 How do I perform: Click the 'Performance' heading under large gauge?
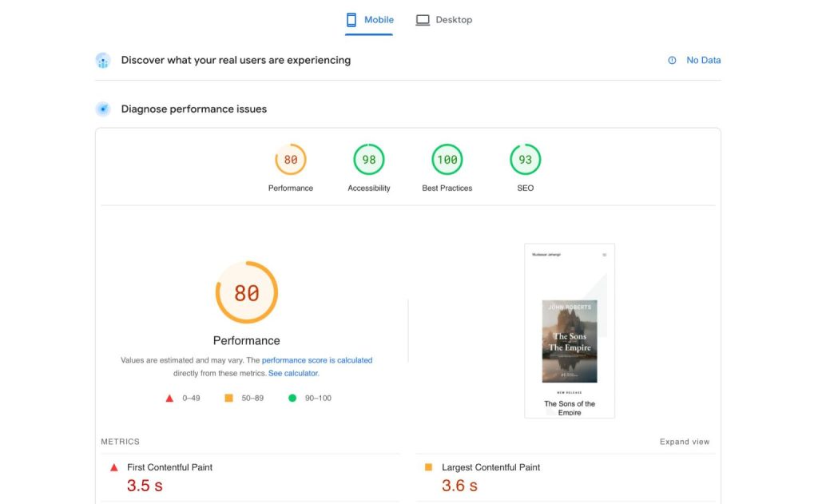(x=247, y=341)
